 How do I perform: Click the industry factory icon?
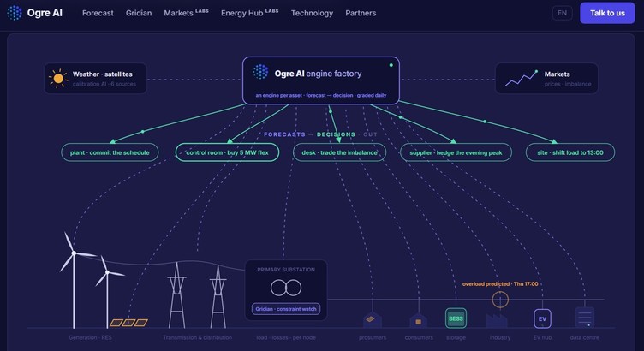pyautogui.click(x=497, y=321)
